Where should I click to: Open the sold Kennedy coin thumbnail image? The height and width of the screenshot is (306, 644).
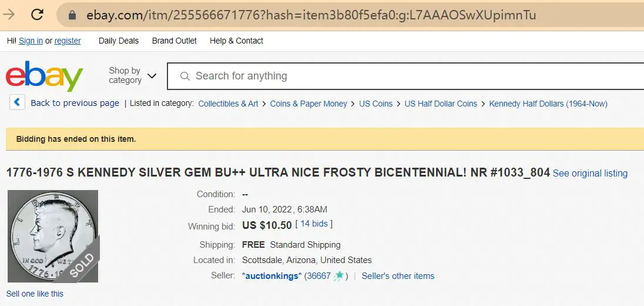click(x=53, y=237)
